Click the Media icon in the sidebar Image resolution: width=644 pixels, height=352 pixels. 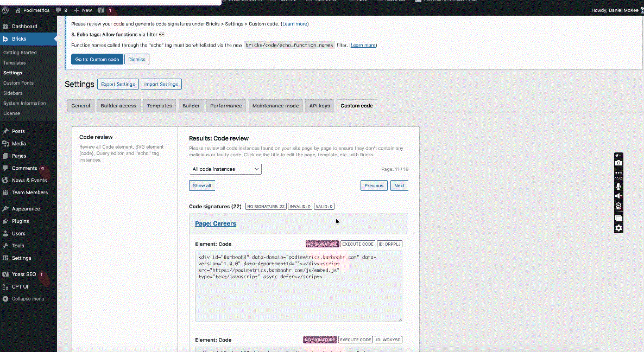tap(5, 144)
